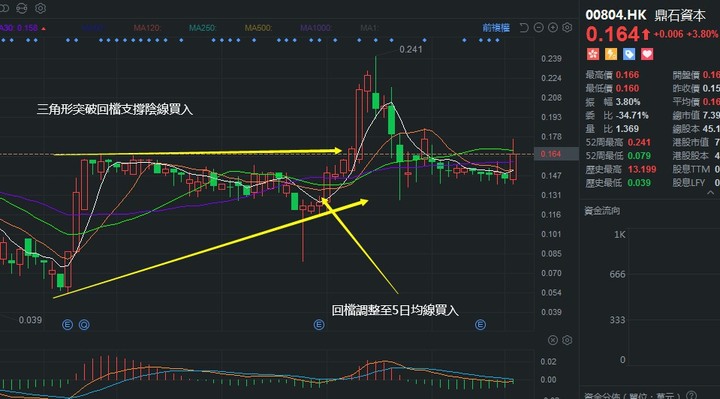Close the MACD indicator panel with X icon

pyautogui.click(x=553, y=340)
